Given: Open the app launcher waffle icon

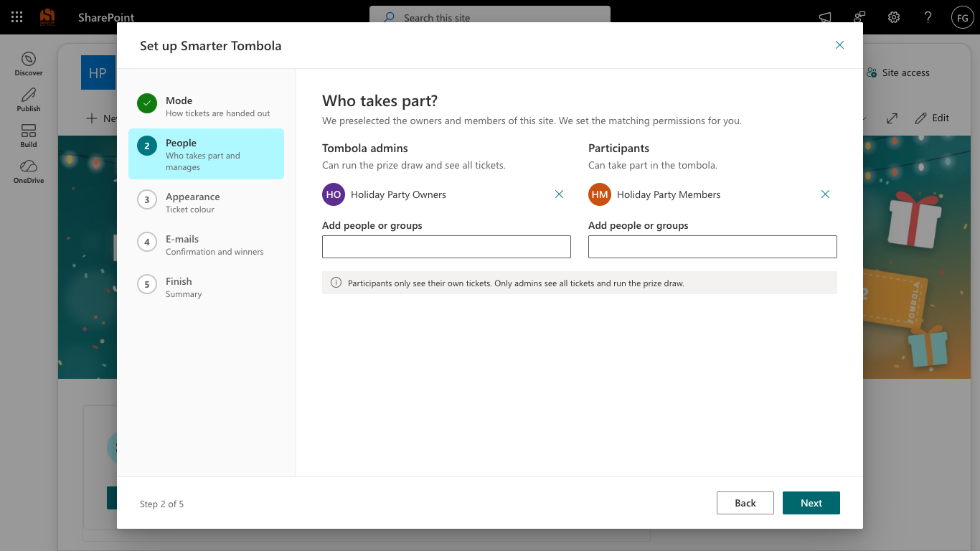Looking at the screenshot, I should point(17,17).
